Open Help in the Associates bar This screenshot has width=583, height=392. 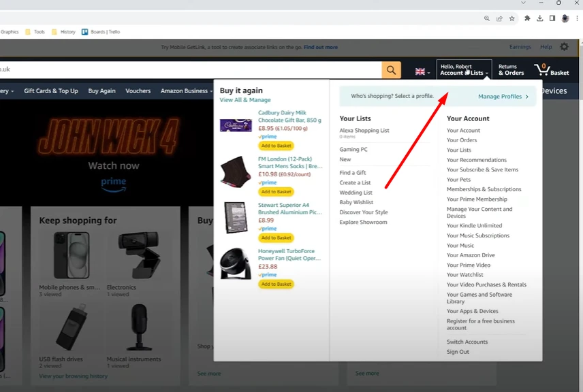click(x=546, y=47)
